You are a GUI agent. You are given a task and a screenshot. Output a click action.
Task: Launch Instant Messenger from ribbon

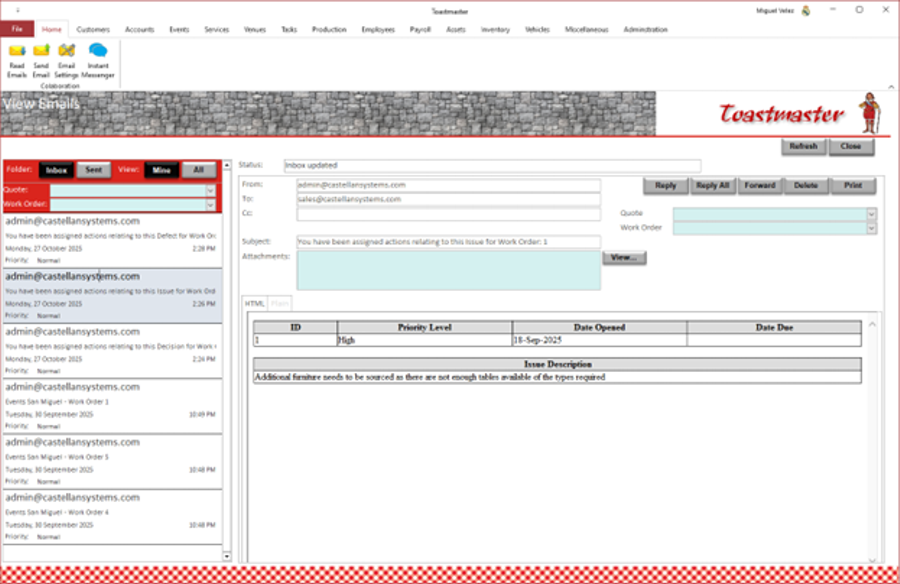[98, 61]
